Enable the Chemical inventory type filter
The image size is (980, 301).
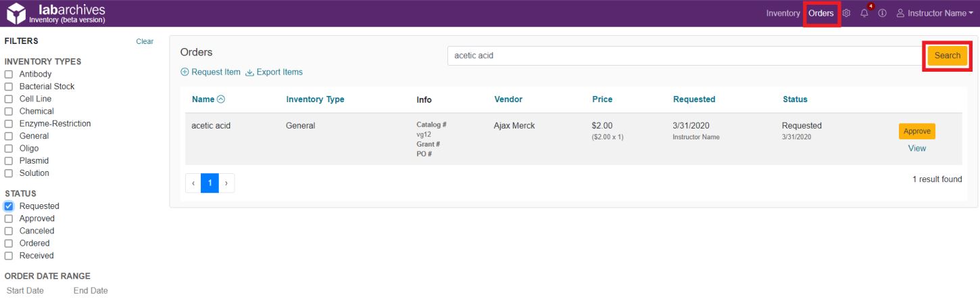pyautogui.click(x=9, y=112)
